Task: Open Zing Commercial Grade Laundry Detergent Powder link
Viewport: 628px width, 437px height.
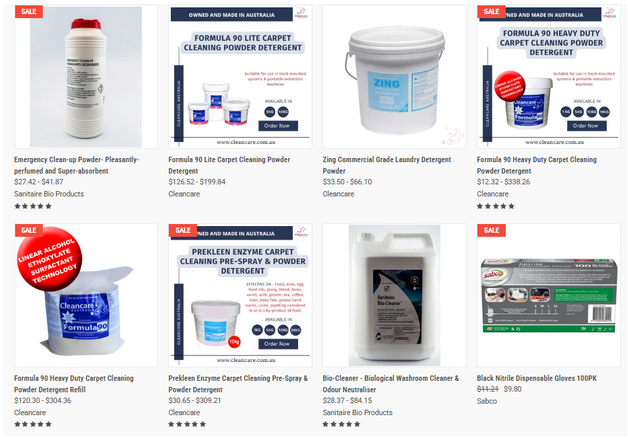Action: click(x=387, y=165)
